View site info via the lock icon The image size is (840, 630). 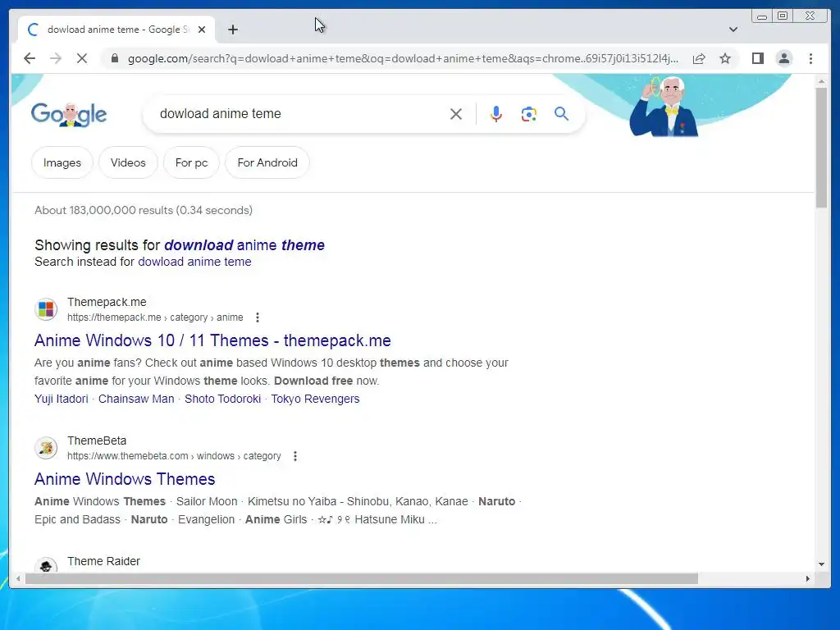(114, 58)
